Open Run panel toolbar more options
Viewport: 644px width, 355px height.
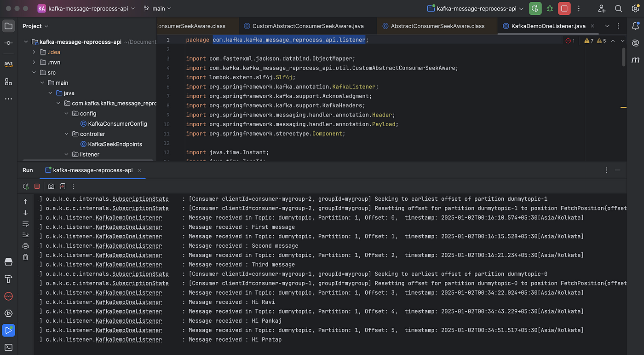73,186
